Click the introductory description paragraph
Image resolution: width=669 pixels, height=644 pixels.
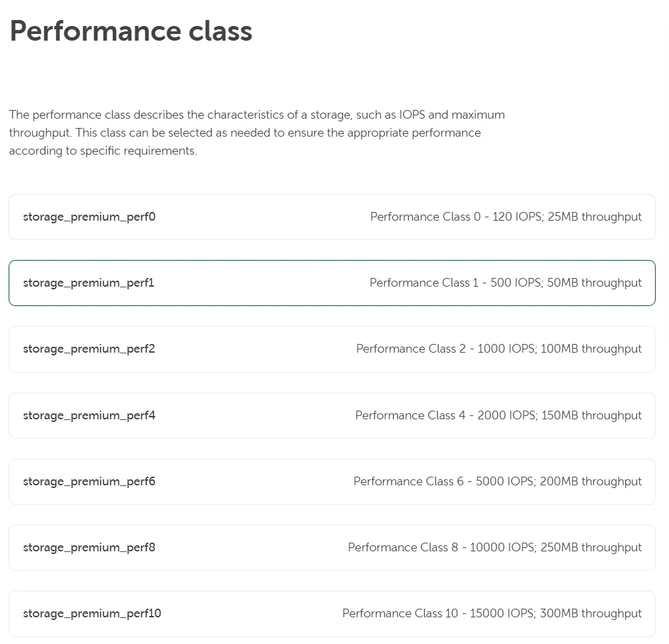[257, 132]
